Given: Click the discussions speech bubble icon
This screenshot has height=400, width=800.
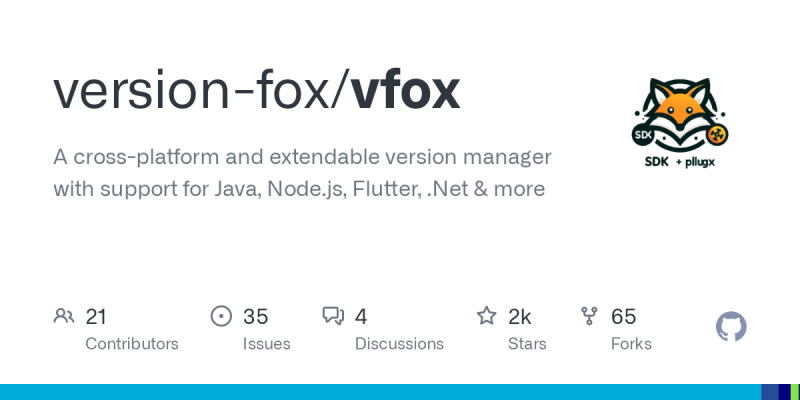Looking at the screenshot, I should [333, 317].
